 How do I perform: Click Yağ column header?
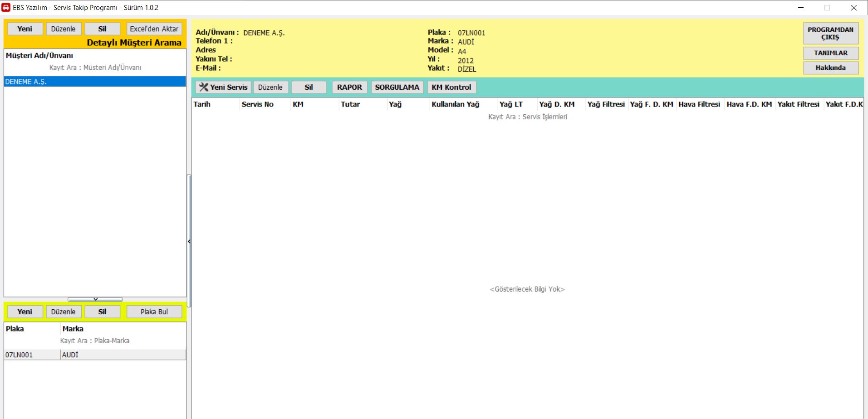point(408,104)
